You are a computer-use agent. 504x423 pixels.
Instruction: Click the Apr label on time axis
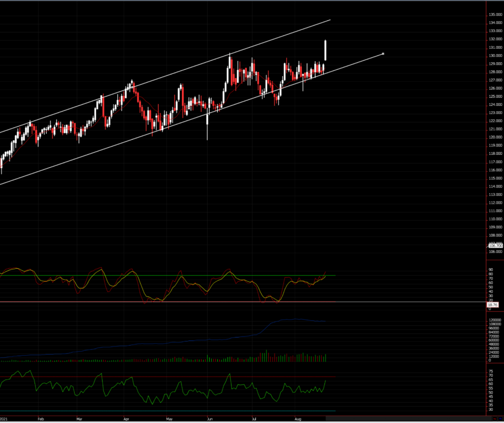click(126, 419)
